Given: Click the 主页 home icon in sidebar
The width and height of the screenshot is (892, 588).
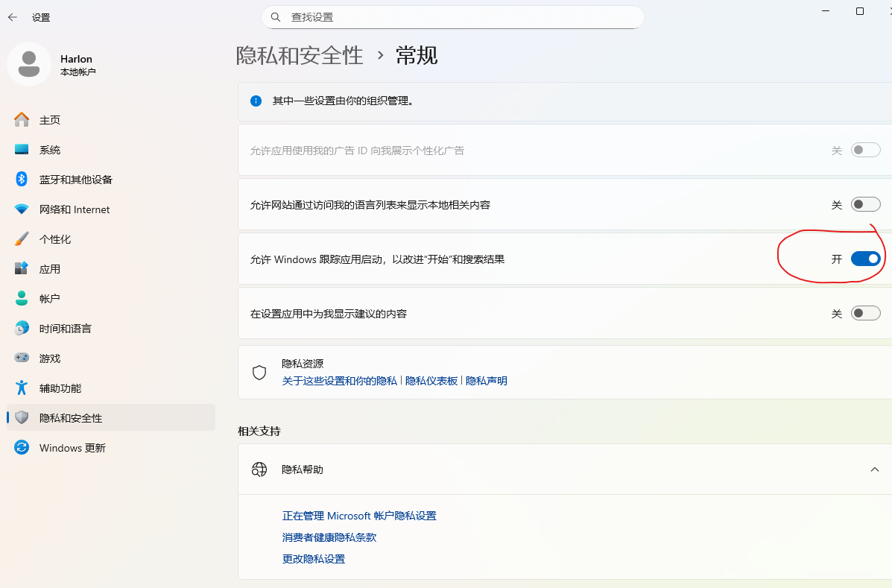Looking at the screenshot, I should [22, 120].
